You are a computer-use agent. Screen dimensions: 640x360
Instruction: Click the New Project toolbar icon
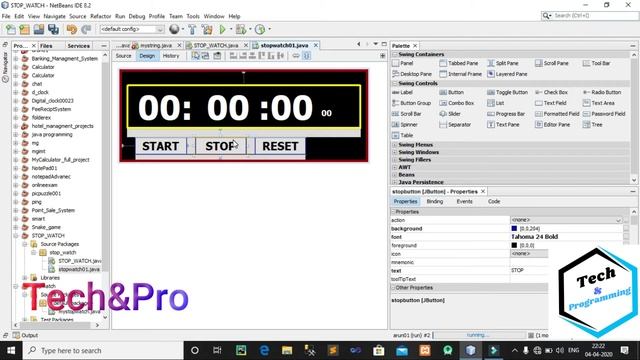click(24, 29)
